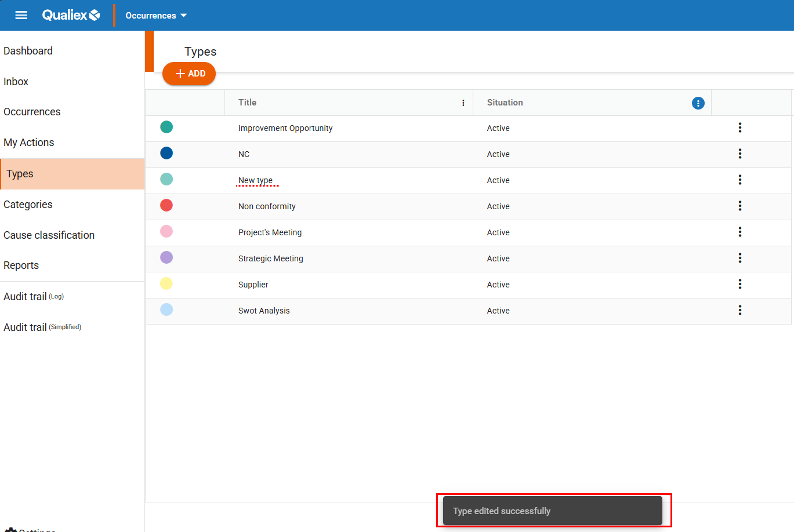The width and height of the screenshot is (794, 532).
Task: Open the Title column options menu
Action: pos(463,103)
